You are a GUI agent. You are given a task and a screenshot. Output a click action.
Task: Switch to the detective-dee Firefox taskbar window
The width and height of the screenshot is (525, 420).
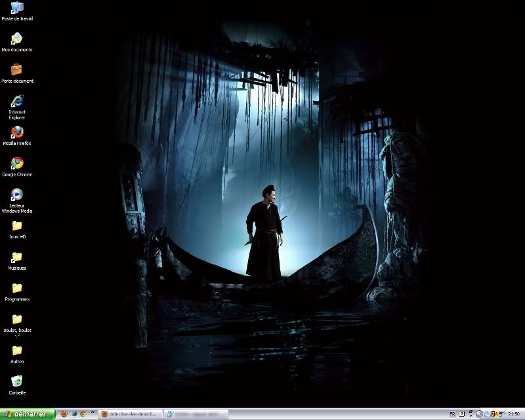[131, 414]
